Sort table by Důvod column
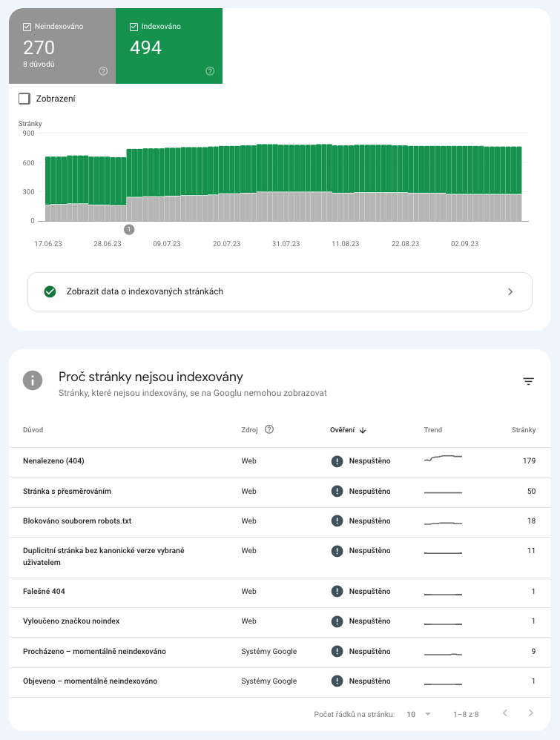This screenshot has width=560, height=740. 33,430
